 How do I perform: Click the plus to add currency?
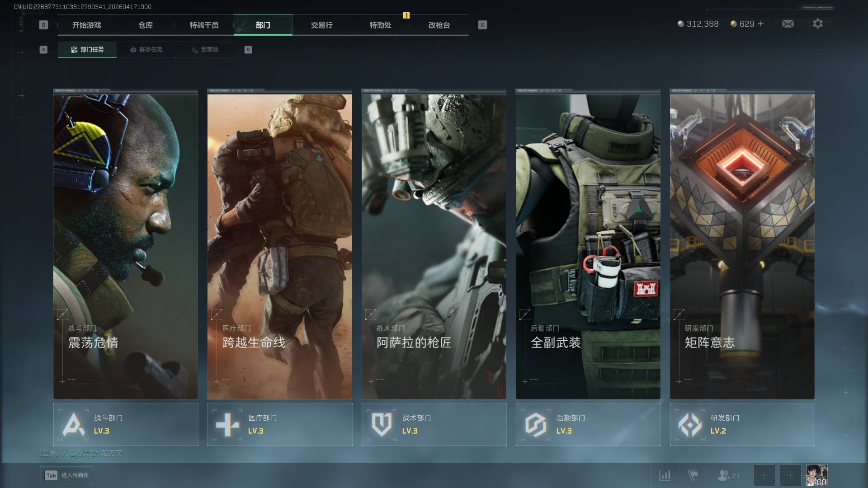(761, 23)
